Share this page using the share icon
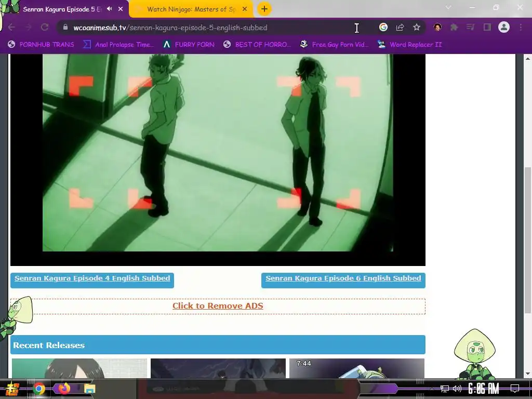 (400, 28)
